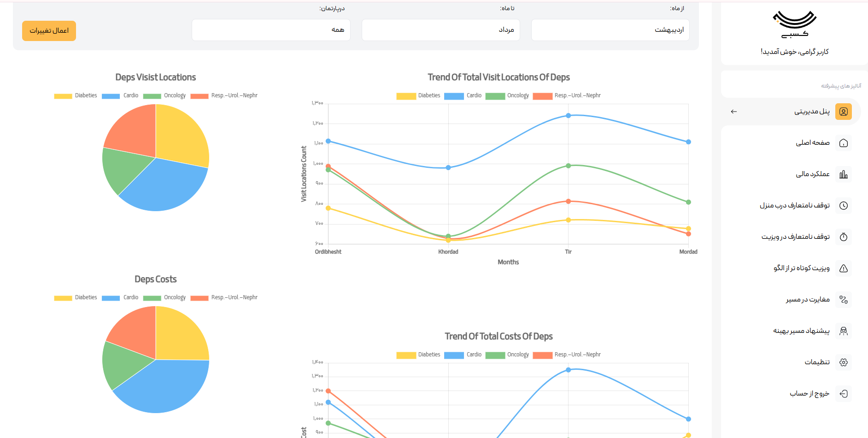The height and width of the screenshot is (438, 868).
Task: Toggle Cardio legend in visit locations trend chart
Action: tap(463, 96)
